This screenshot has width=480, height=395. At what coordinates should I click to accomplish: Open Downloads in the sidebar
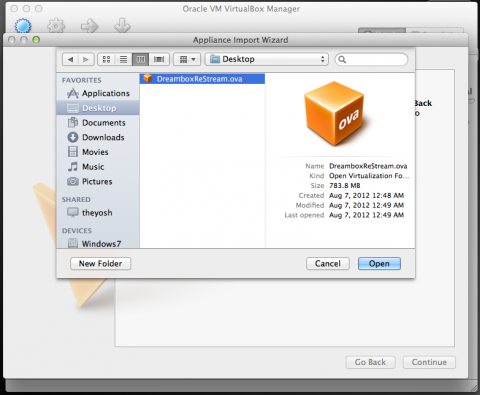click(x=98, y=137)
